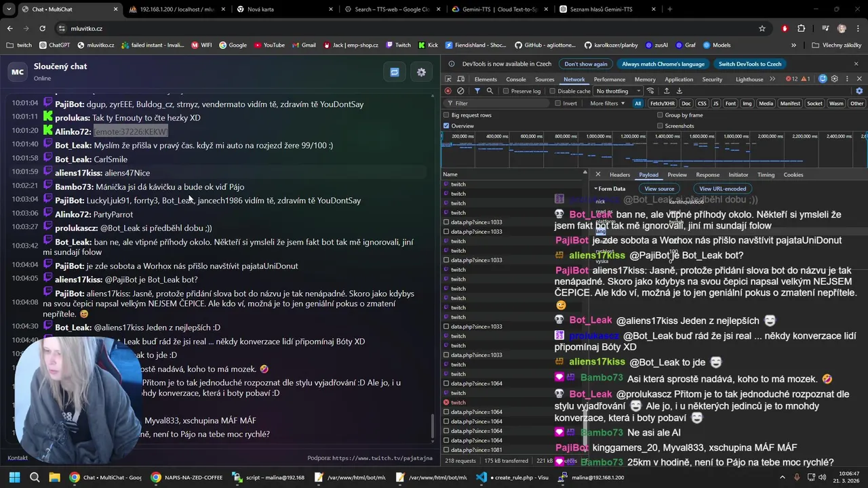Click View source in Payload
Image resolution: width=868 pixels, height=488 pixels.
659,188
